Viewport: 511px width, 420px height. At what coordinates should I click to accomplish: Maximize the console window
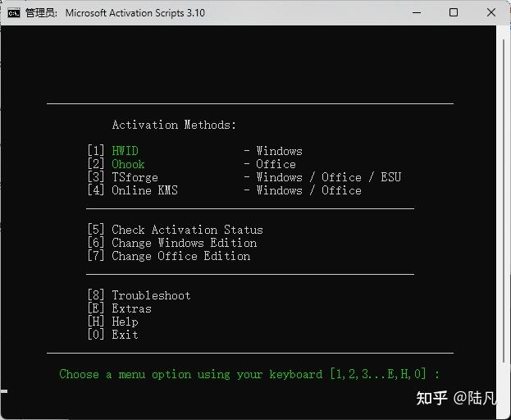[x=454, y=12]
